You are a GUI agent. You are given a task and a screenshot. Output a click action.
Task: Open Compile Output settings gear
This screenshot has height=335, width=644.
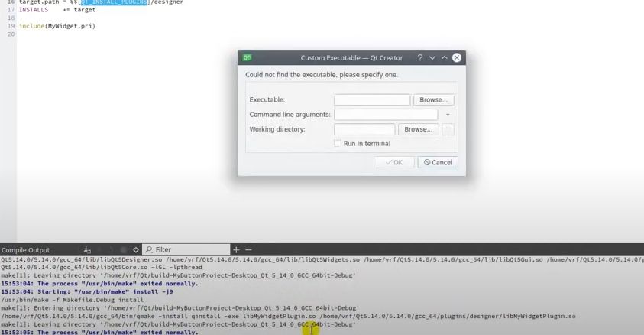136,250
